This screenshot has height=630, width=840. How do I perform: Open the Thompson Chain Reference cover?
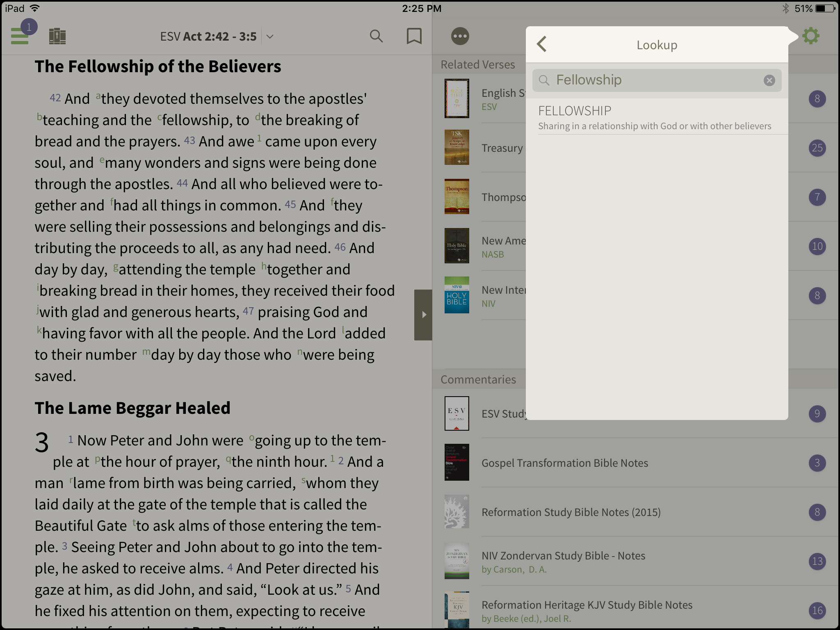pyautogui.click(x=457, y=196)
